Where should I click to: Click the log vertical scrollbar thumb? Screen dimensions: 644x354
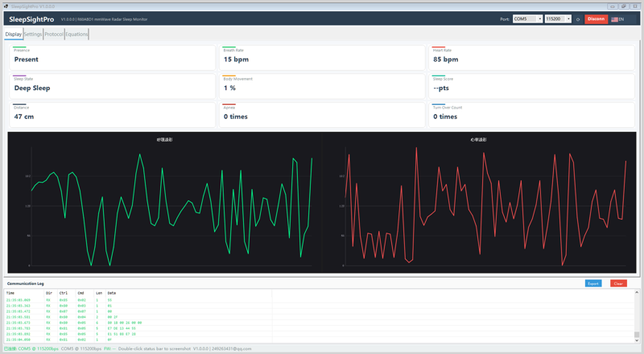pos(637,334)
